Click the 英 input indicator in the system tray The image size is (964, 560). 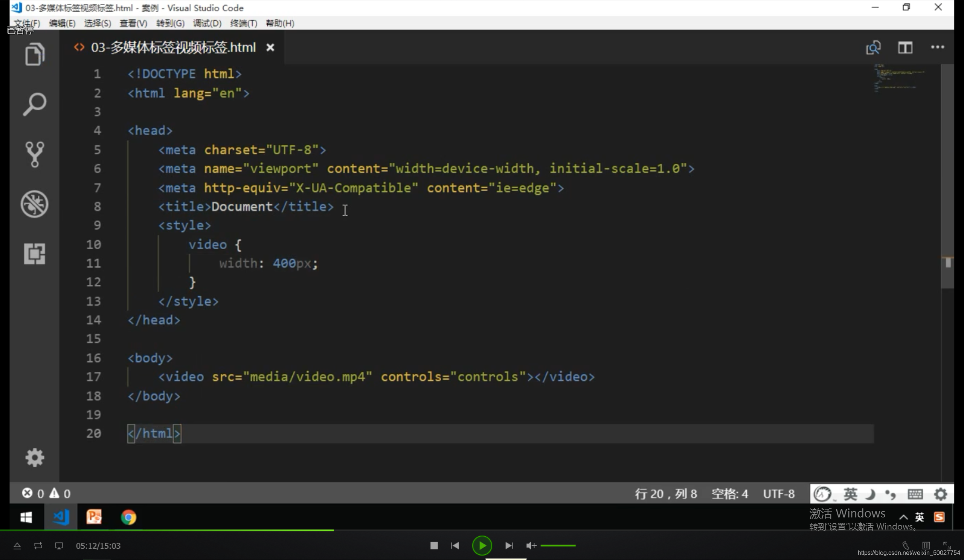920,517
